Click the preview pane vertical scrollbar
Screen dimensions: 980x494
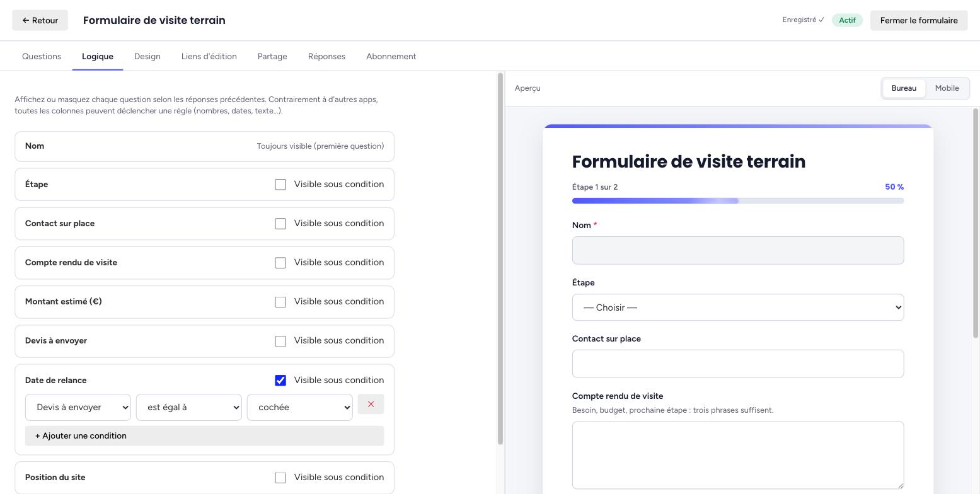pyautogui.click(x=976, y=224)
